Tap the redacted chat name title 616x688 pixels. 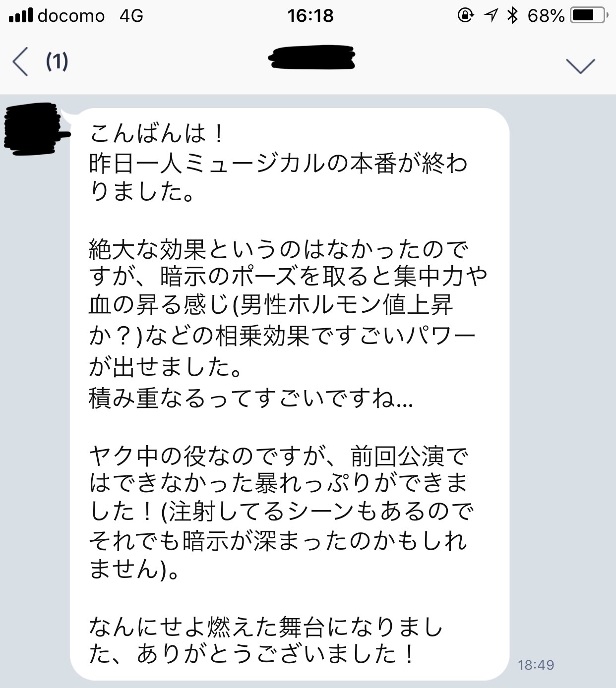coord(311,57)
